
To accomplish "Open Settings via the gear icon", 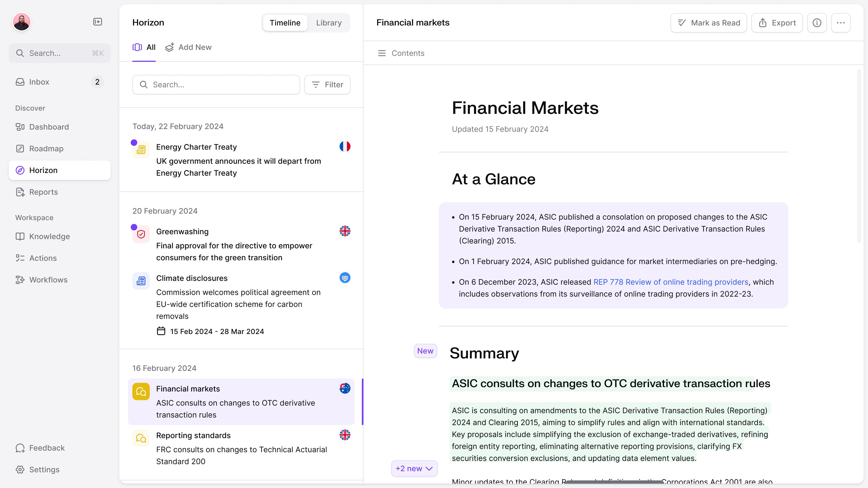I will pos(20,470).
